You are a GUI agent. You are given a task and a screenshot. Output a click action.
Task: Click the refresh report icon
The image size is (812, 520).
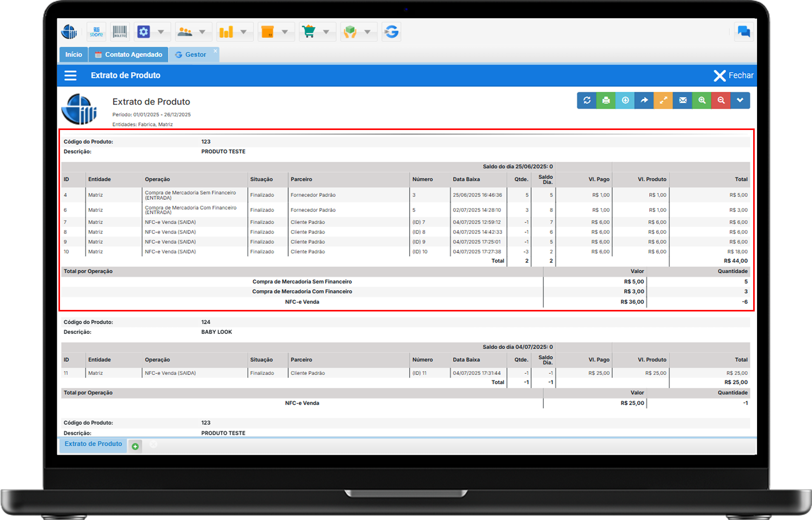(587, 101)
